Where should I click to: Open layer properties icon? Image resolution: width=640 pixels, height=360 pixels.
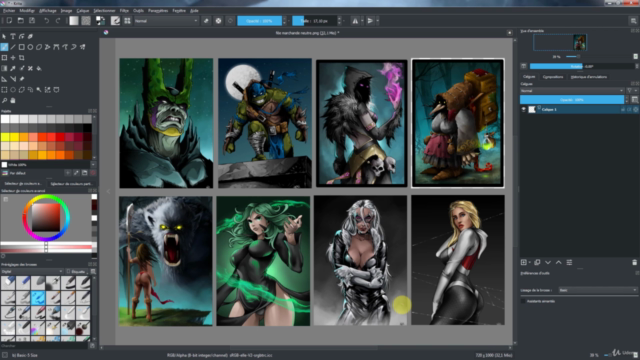coord(569,262)
